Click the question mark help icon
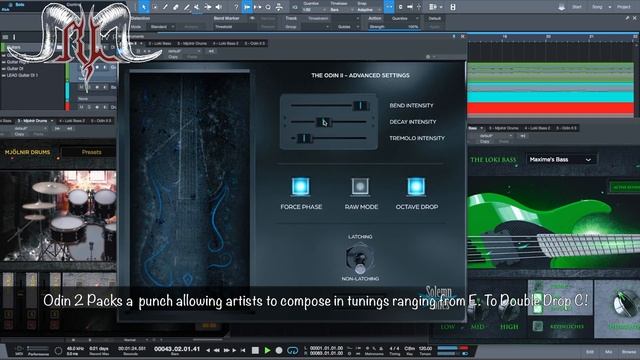The height and width of the screenshot is (360, 640). pyautogui.click(x=236, y=7)
